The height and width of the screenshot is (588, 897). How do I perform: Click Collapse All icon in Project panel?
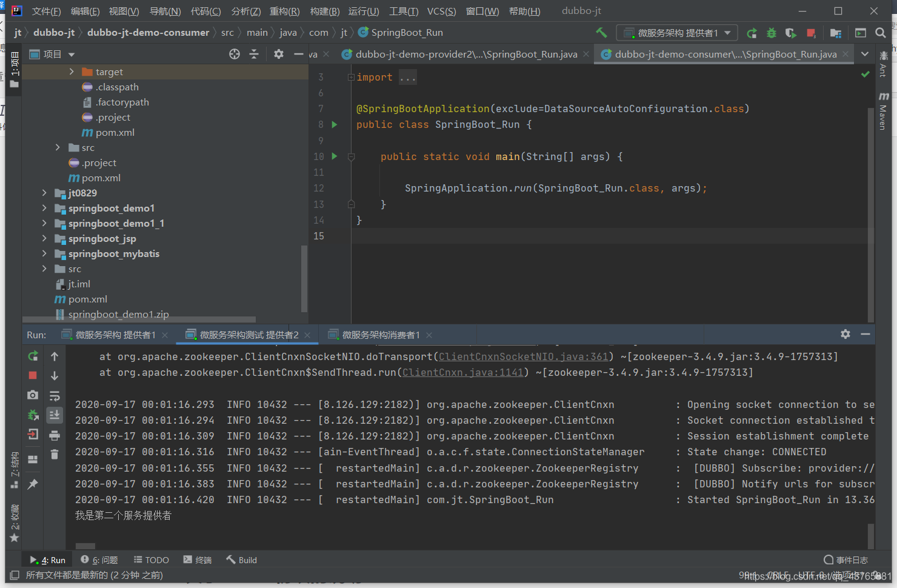(254, 54)
